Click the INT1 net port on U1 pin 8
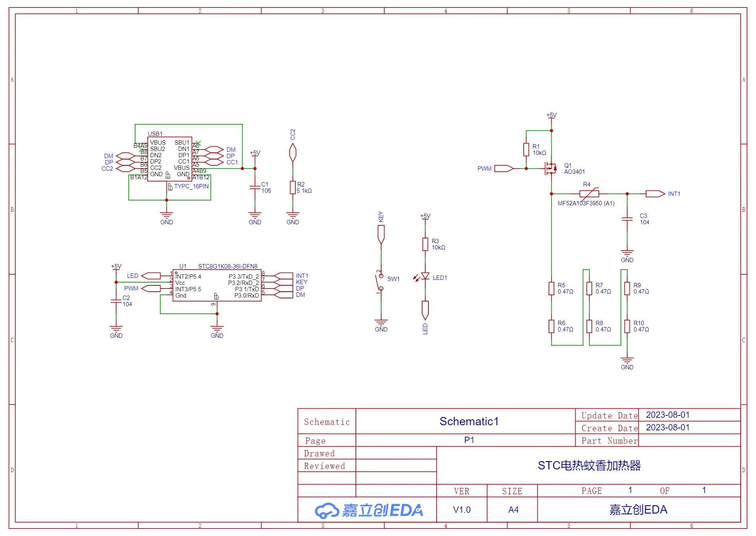 (x=283, y=276)
